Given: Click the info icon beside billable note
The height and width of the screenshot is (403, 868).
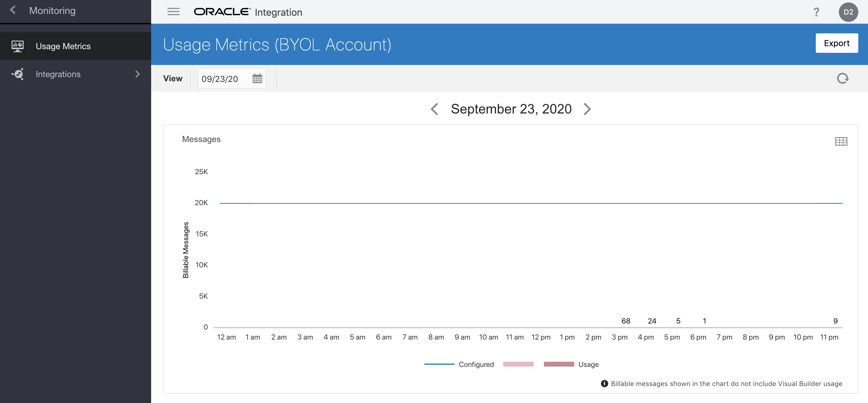Looking at the screenshot, I should pyautogui.click(x=604, y=384).
